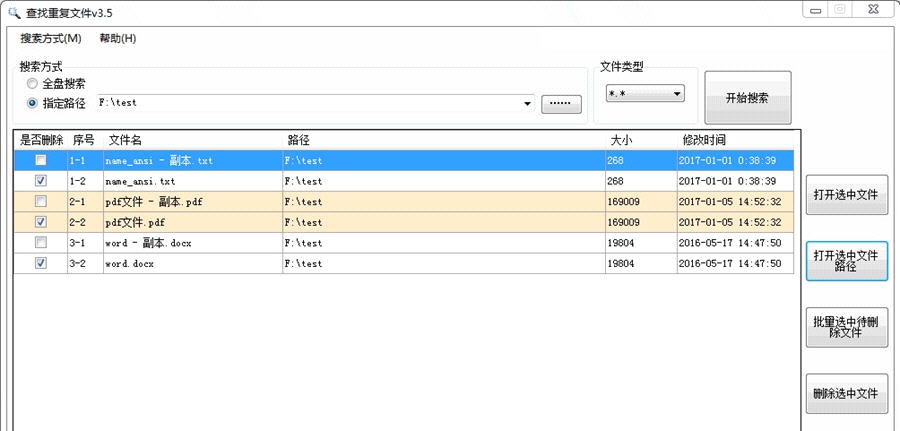The width and height of the screenshot is (900, 431).
Task: Open the 搜索方式(M) menu
Action: pos(51,38)
